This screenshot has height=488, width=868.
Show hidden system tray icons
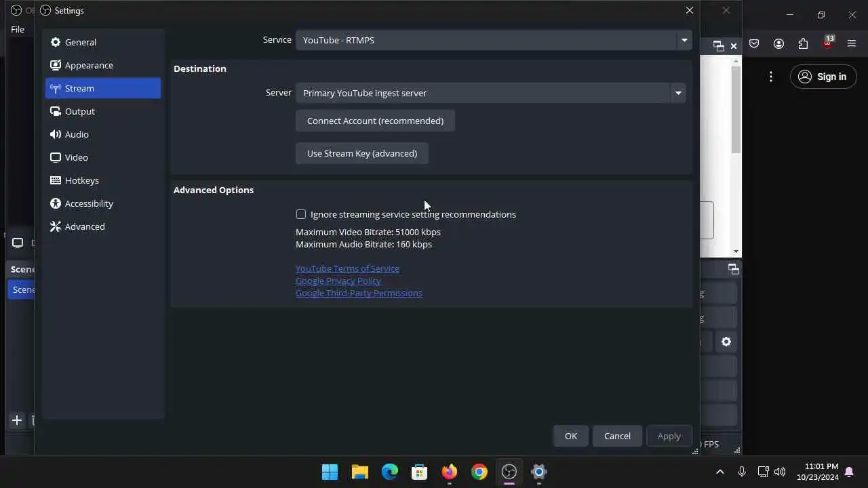pos(720,472)
